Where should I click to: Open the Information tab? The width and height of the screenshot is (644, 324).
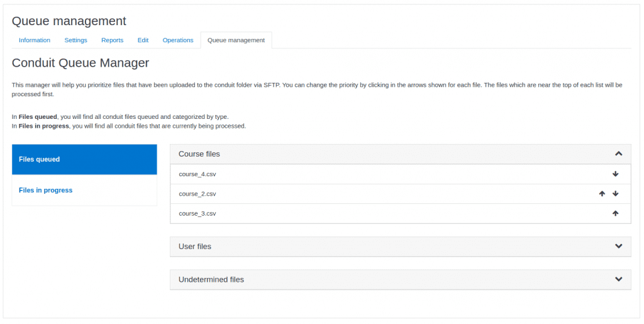(x=35, y=40)
